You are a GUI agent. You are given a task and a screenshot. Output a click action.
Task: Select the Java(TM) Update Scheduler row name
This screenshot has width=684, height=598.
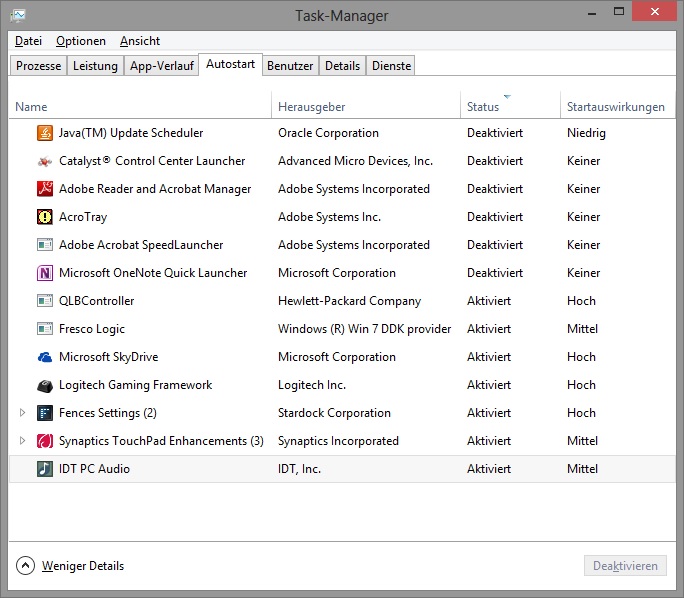[131, 133]
